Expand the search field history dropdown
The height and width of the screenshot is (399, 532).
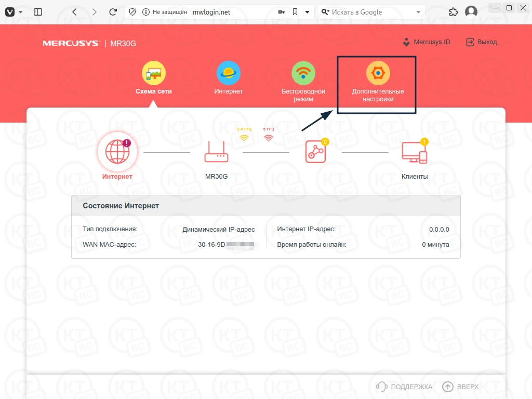point(418,12)
